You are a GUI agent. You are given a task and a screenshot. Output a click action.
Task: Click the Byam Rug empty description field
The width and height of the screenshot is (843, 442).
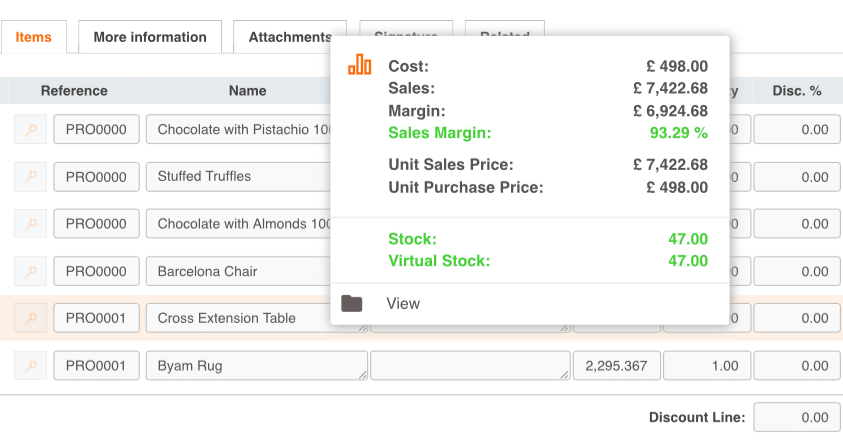[x=469, y=366]
